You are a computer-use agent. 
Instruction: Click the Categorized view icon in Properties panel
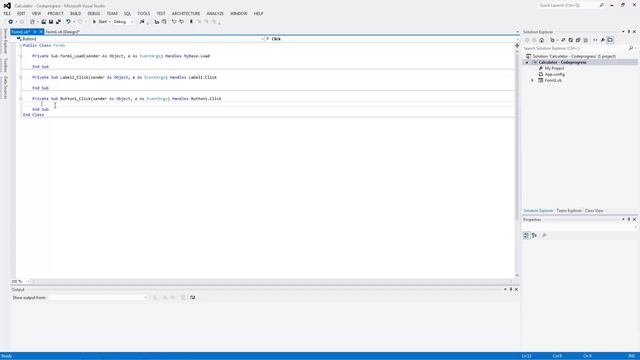pos(527,236)
